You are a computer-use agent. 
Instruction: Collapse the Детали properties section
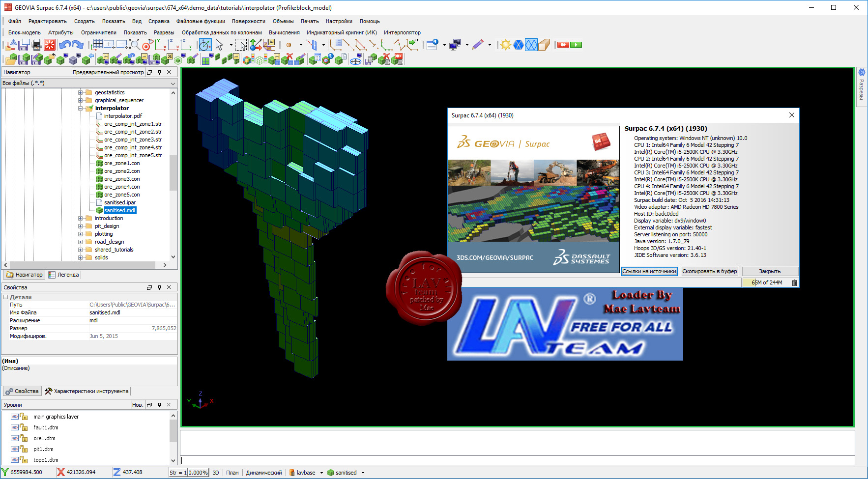click(x=5, y=297)
